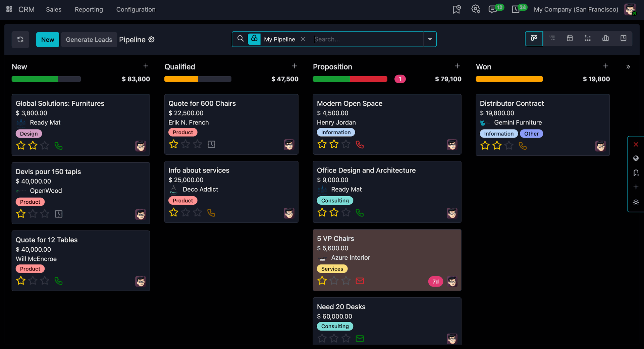Set third star priority on Global Solutions: Furnitures
Viewport: 644px width, 349px height.
[45, 145]
